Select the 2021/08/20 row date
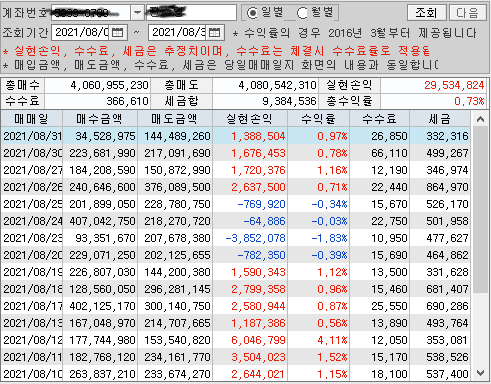The image size is (491, 384). pos(32,255)
